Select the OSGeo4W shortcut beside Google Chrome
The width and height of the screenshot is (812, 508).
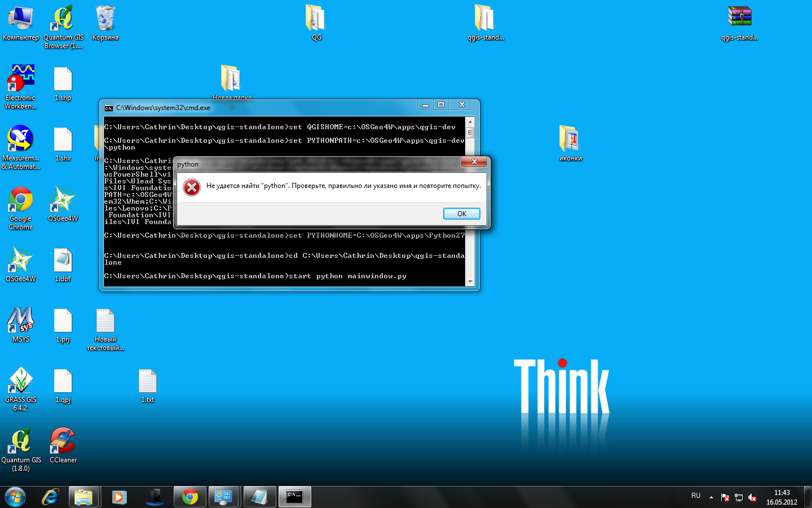click(x=63, y=204)
